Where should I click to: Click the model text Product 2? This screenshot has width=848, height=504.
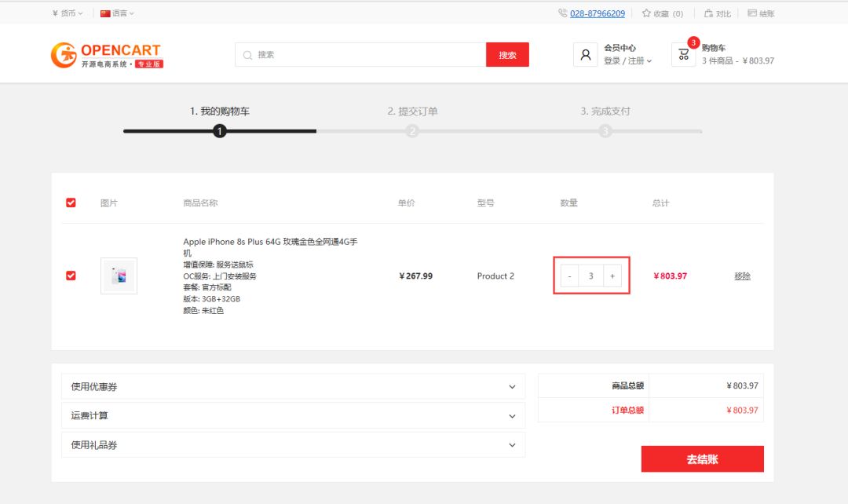click(495, 276)
